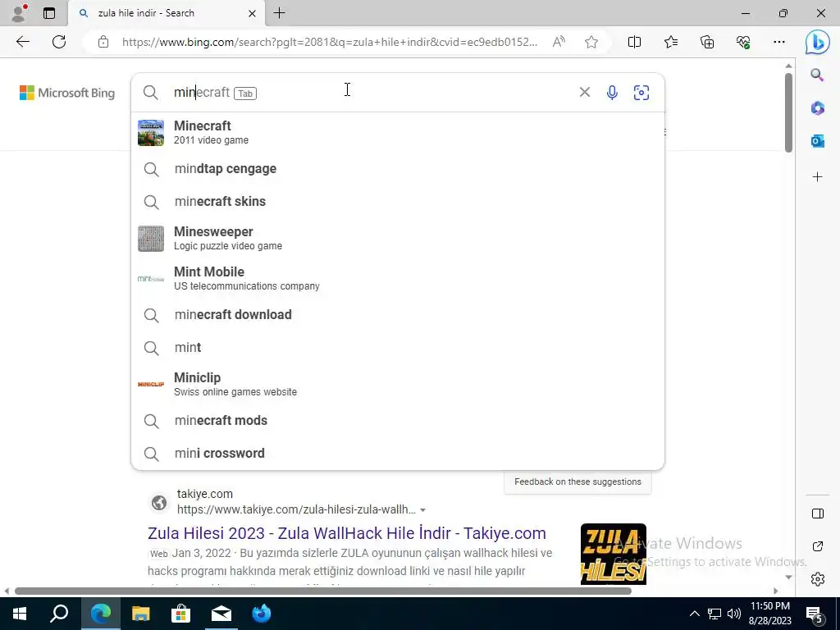Viewport: 840px width, 630px height.
Task: Open Zula Hilesi thumbnail image
Action: tap(614, 554)
